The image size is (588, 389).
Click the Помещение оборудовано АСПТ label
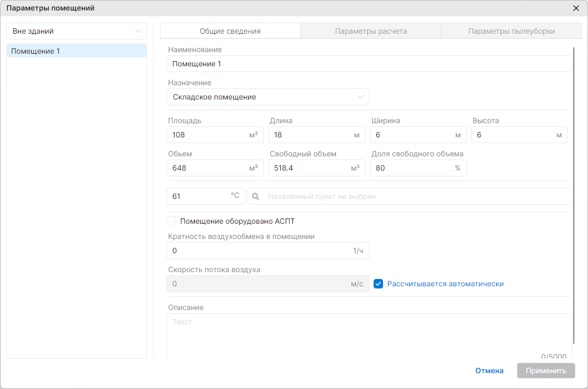point(238,221)
